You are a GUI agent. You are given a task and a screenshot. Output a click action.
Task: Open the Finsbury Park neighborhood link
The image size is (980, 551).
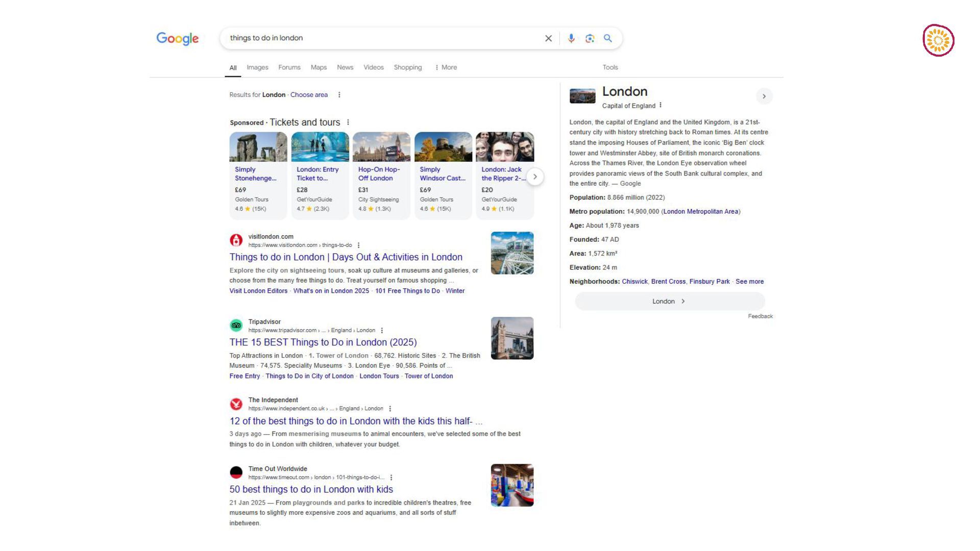[x=709, y=282]
